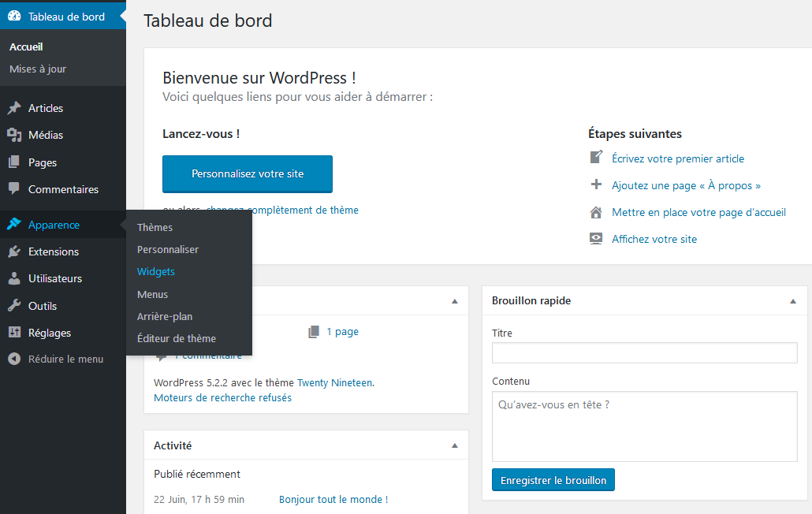Viewport: 812px width, 514px height.
Task: Click the Outils wrench icon
Action: pos(14,305)
